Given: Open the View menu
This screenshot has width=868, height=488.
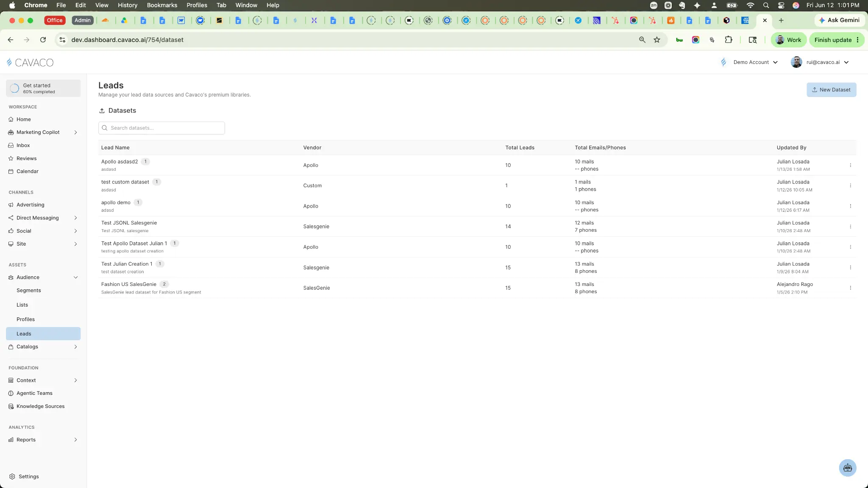Looking at the screenshot, I should pyautogui.click(x=102, y=5).
